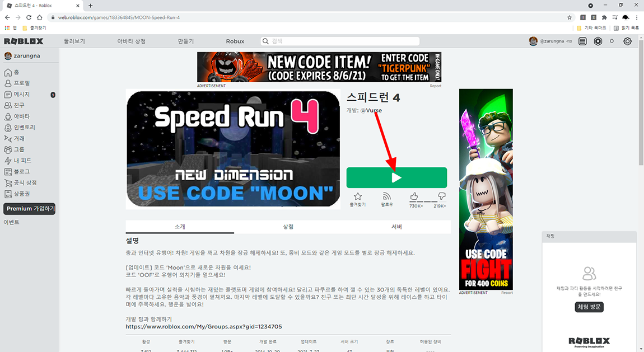The height and width of the screenshot is (352, 644).
Task: Open 만들기 (Create) in top navigation
Action: (186, 41)
